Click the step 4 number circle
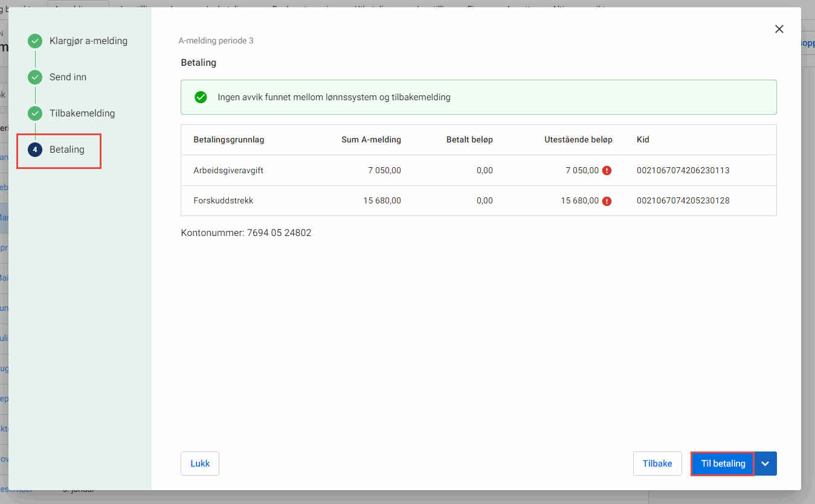 (35, 150)
